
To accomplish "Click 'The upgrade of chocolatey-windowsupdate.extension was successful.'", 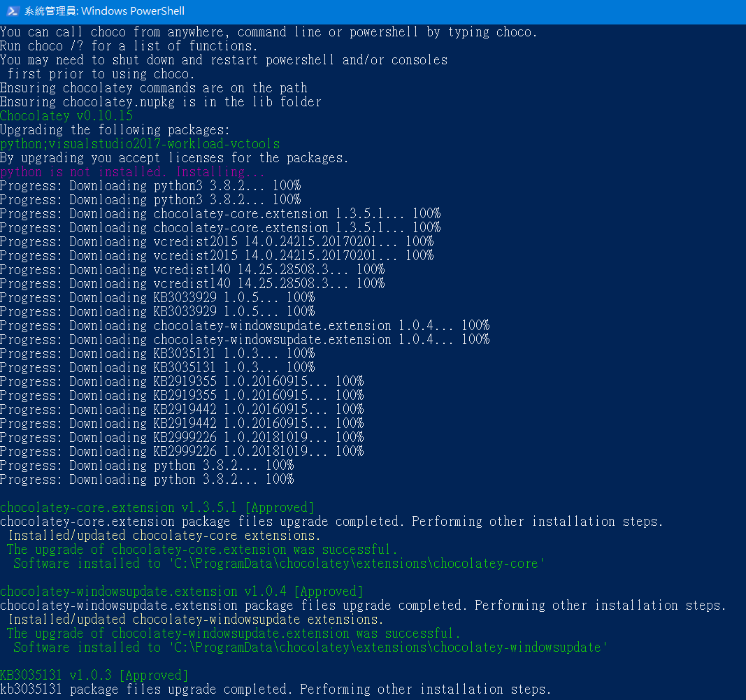I will tap(234, 634).
